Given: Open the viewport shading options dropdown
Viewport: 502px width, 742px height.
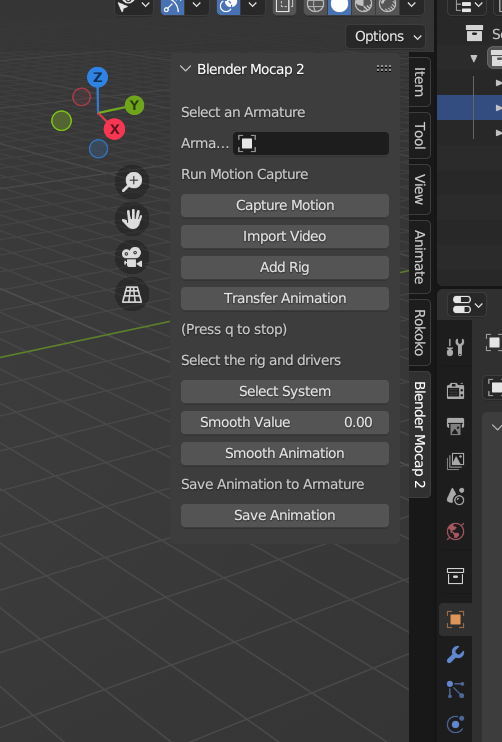Looking at the screenshot, I should click(412, 6).
